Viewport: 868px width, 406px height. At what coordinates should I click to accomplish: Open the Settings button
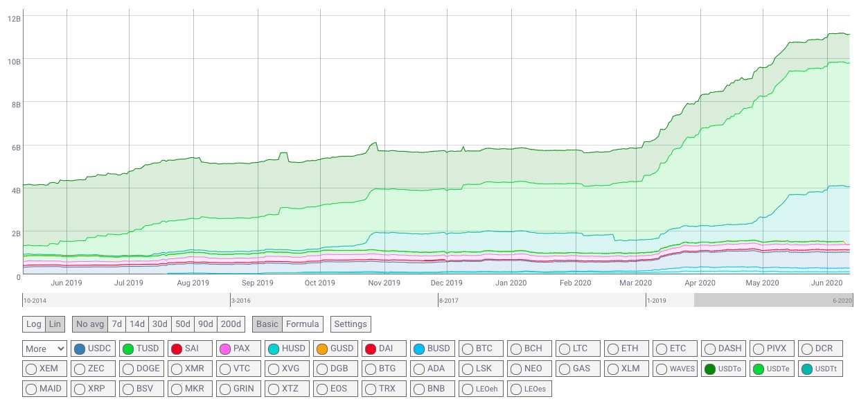tap(351, 324)
